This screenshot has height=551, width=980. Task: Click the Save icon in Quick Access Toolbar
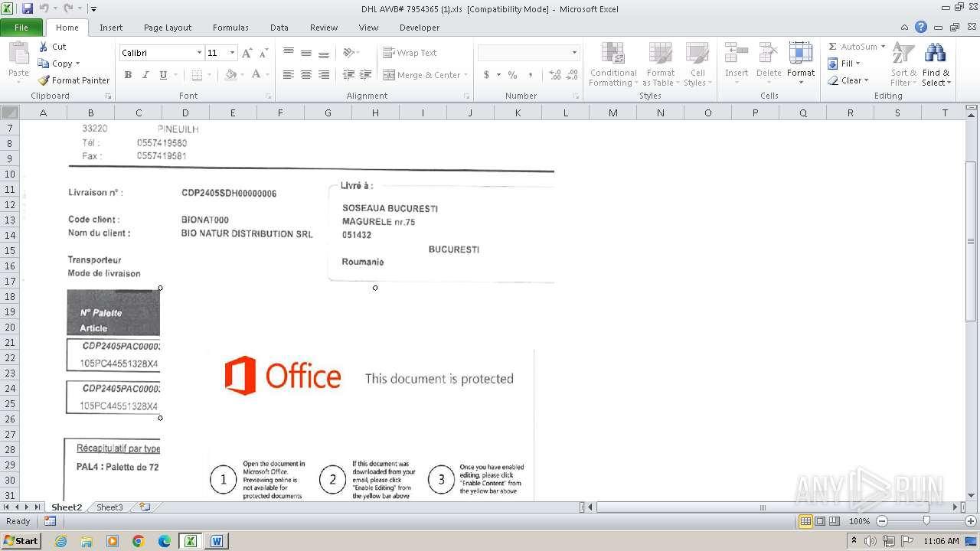pyautogui.click(x=28, y=8)
